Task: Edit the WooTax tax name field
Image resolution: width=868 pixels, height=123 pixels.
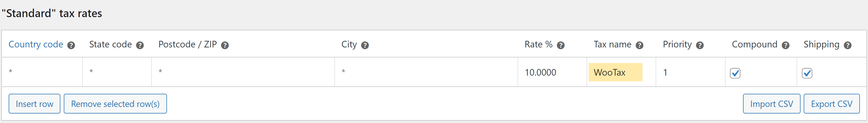Action: pos(615,72)
